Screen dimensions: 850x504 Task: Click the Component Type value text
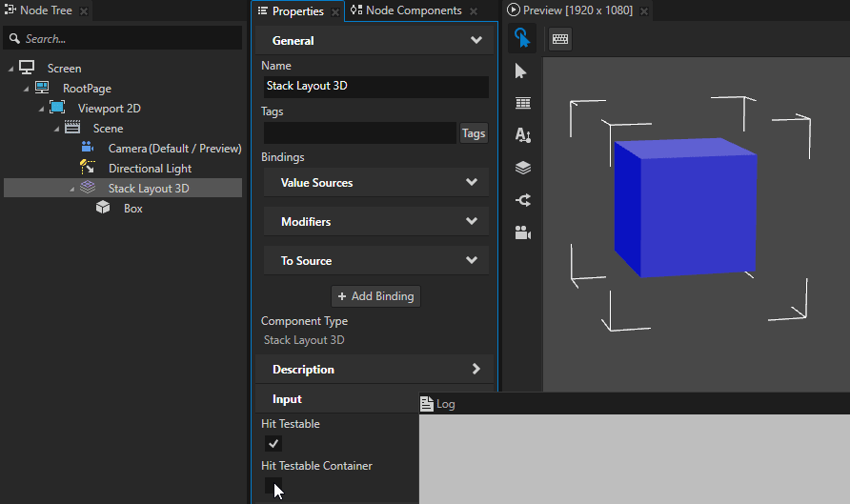click(x=304, y=340)
